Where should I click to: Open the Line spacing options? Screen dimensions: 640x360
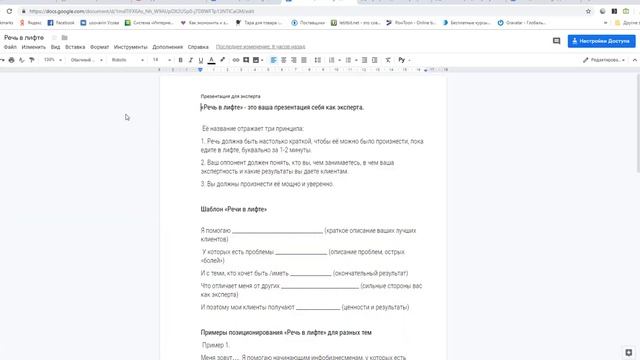click(x=318, y=60)
